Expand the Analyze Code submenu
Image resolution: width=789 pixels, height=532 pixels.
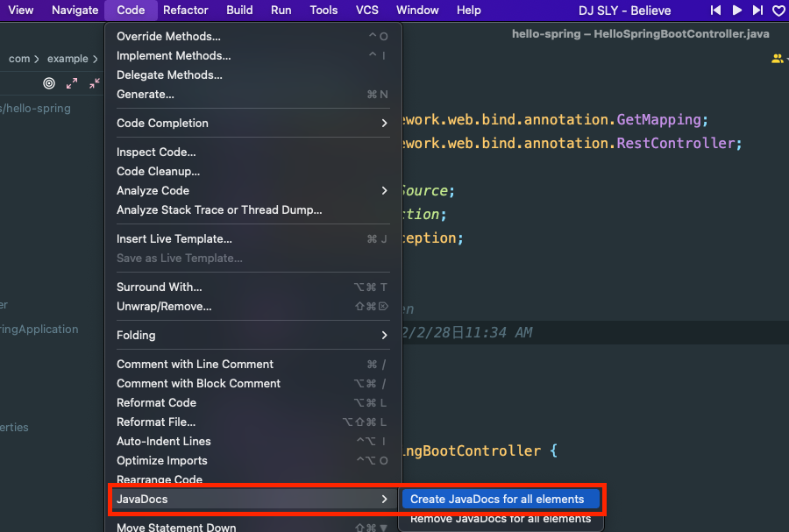coord(253,190)
